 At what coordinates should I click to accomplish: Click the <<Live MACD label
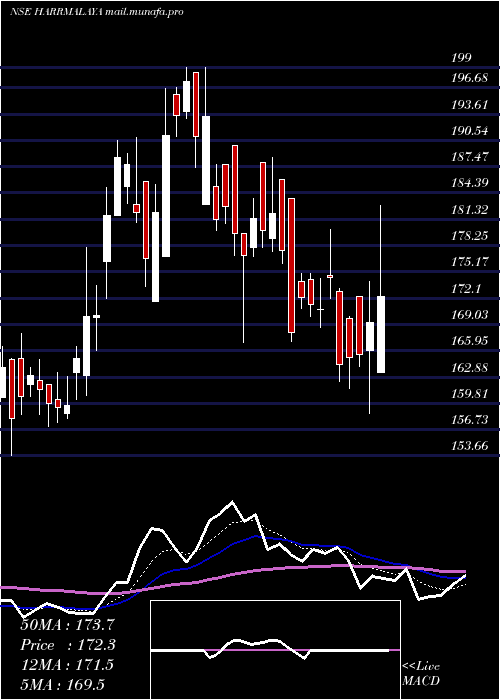(421, 674)
